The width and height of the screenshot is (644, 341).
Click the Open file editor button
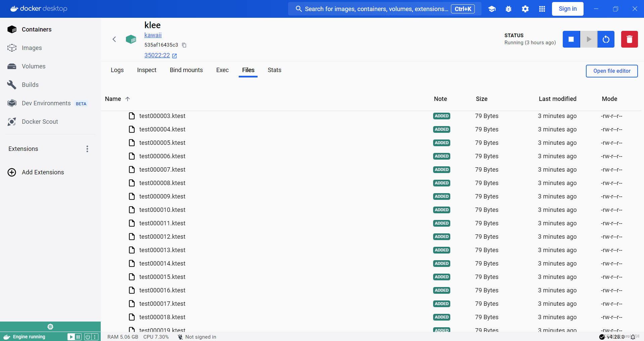612,71
